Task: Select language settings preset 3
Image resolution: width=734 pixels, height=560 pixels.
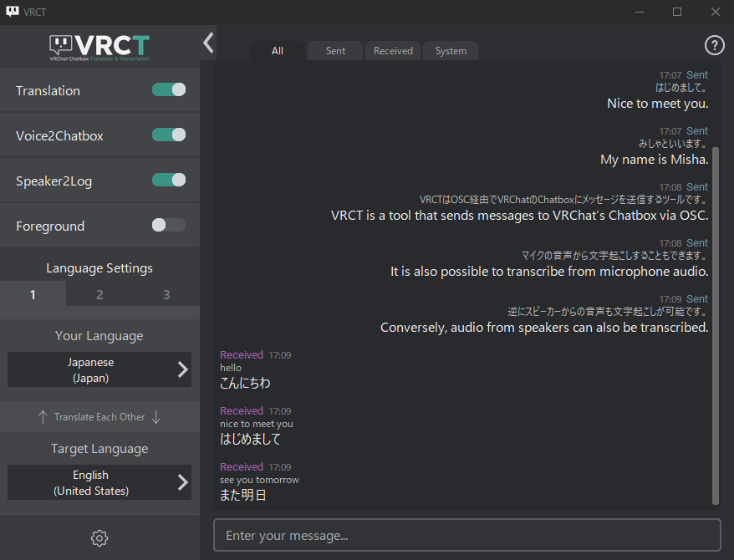Action: [166, 294]
